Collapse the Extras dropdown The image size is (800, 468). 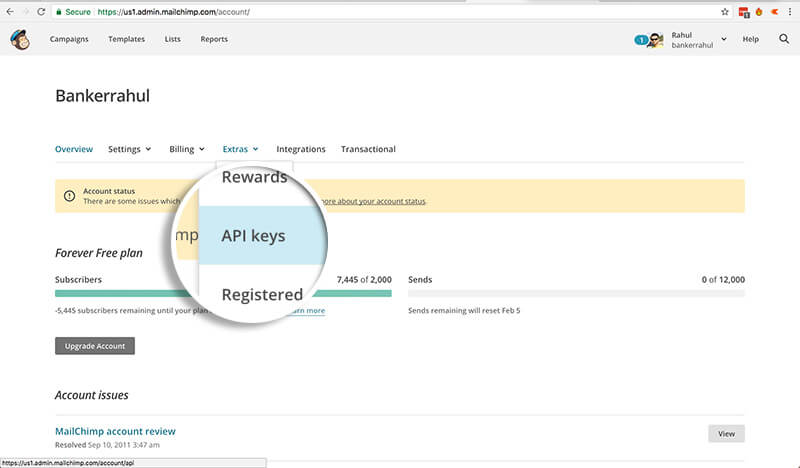[241, 149]
